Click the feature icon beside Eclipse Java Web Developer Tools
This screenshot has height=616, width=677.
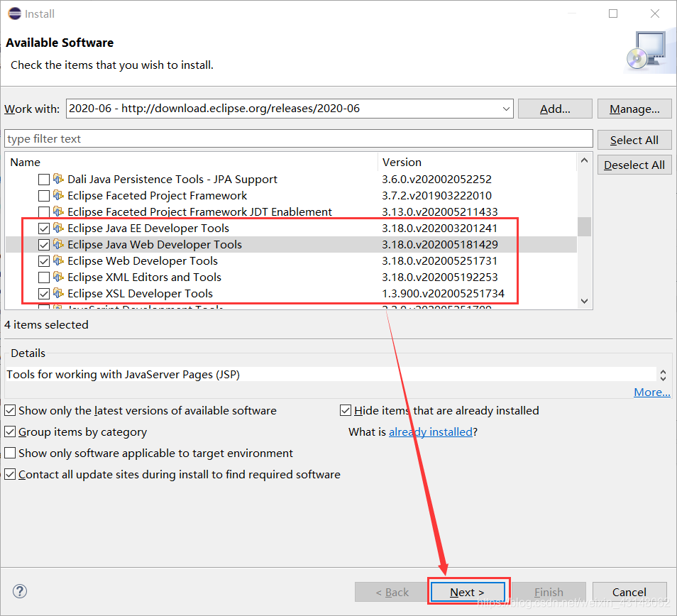(x=58, y=244)
